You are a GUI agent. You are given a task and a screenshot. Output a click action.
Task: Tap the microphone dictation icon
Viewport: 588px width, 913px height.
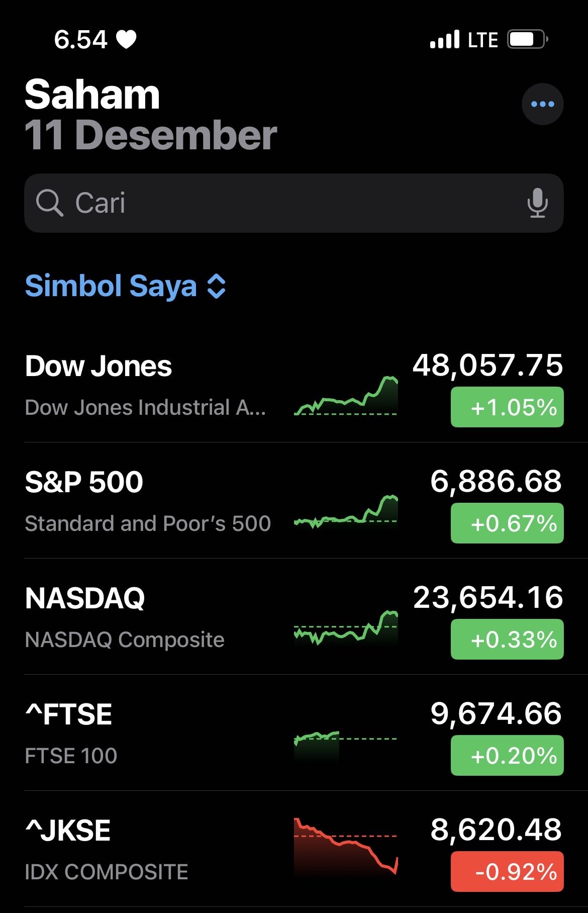[537, 203]
